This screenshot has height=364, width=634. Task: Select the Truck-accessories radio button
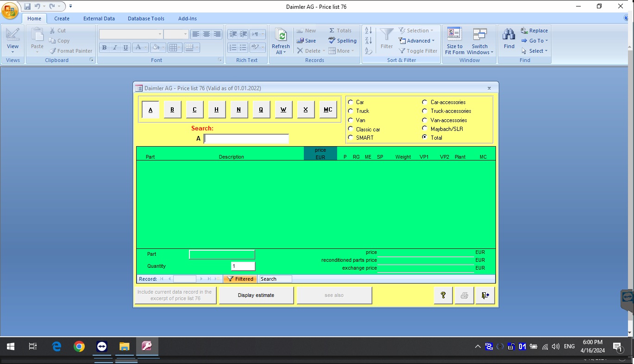pyautogui.click(x=425, y=111)
